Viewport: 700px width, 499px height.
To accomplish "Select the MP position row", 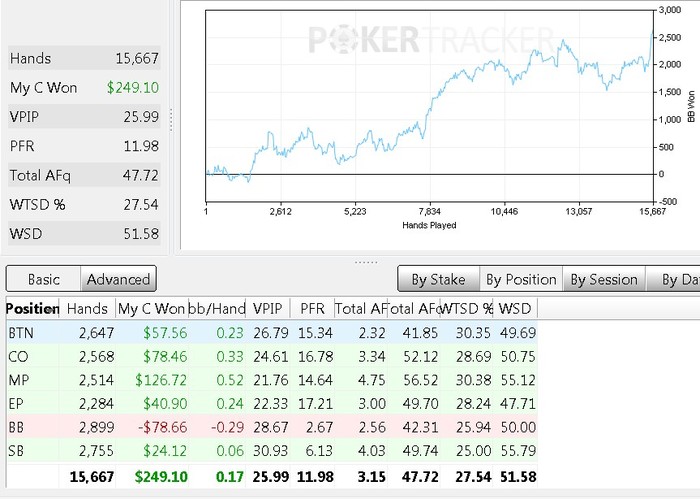I will point(272,380).
